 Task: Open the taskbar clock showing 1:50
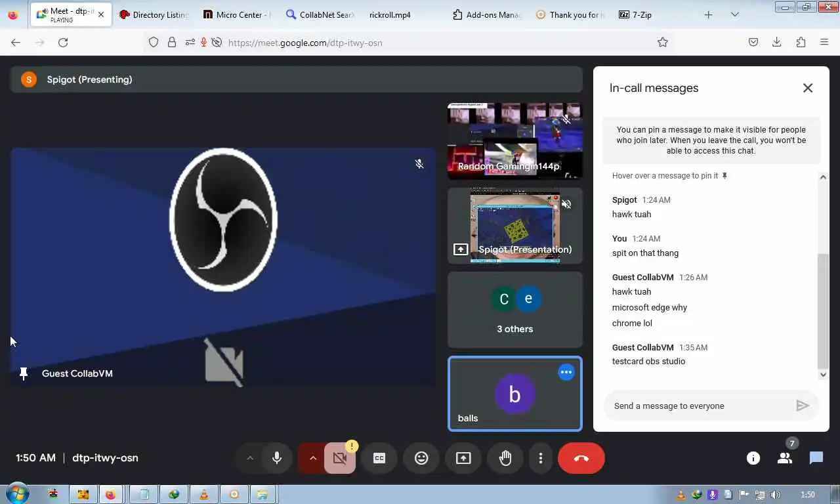tap(808, 495)
